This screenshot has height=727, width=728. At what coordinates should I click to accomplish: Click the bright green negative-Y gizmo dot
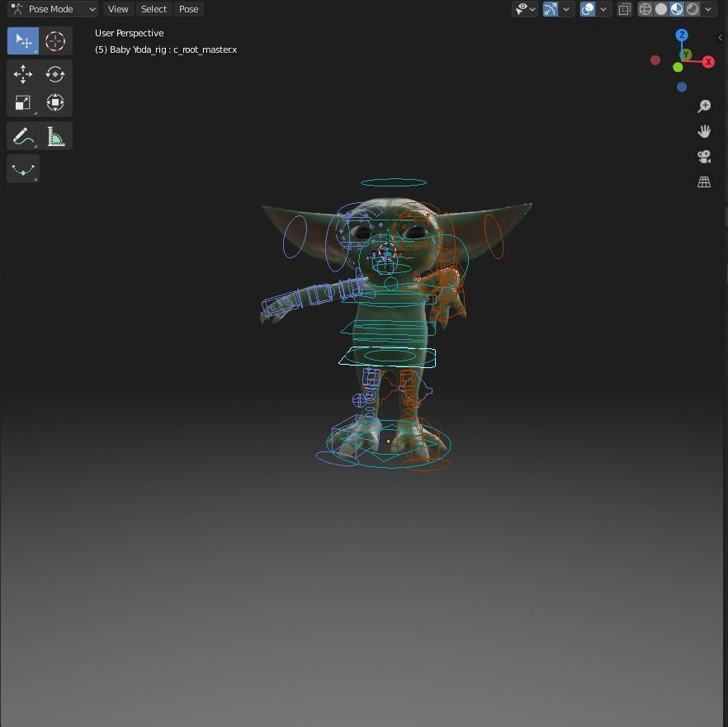678,68
